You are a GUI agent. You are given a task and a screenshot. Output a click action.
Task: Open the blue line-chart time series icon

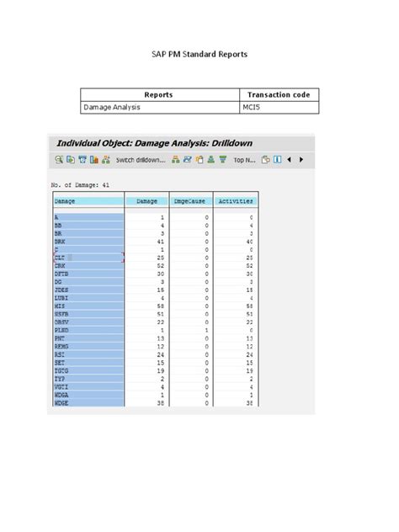click(187, 159)
